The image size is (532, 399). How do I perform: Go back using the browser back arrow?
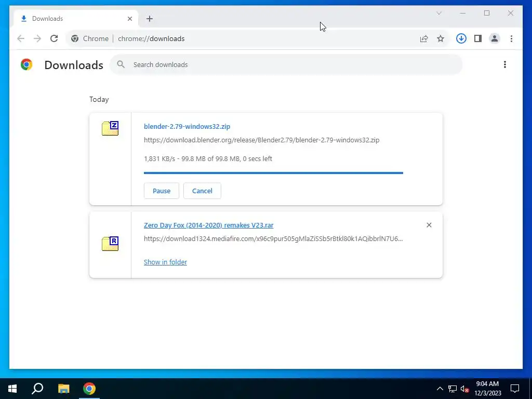tap(21, 38)
